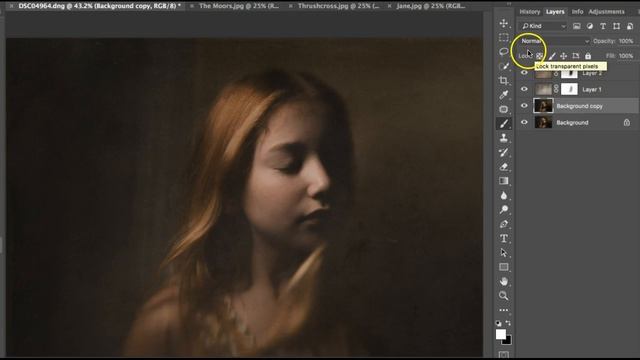Select the Gradient tool
The height and width of the screenshot is (360, 640).
[x=504, y=181]
